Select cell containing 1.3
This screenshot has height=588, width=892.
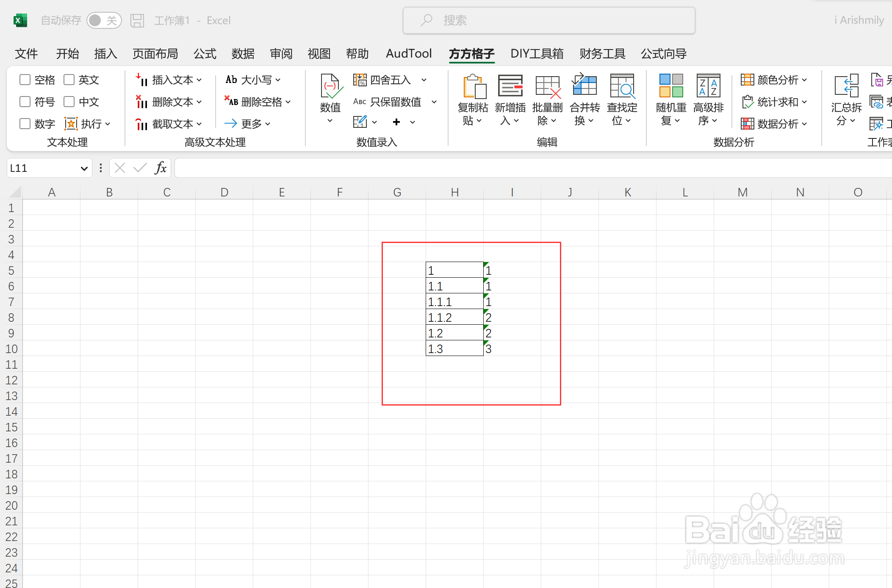click(454, 349)
